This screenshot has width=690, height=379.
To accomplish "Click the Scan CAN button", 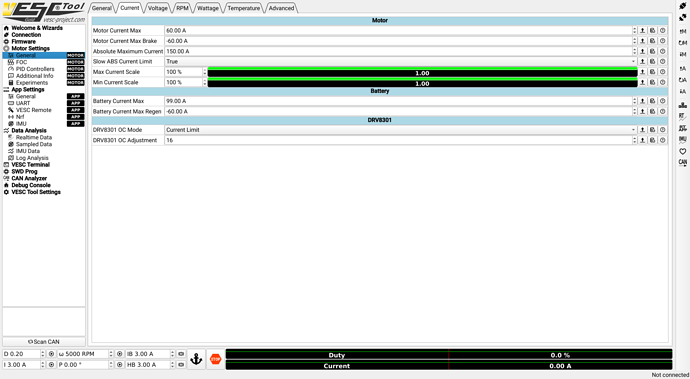I will tap(44, 342).
